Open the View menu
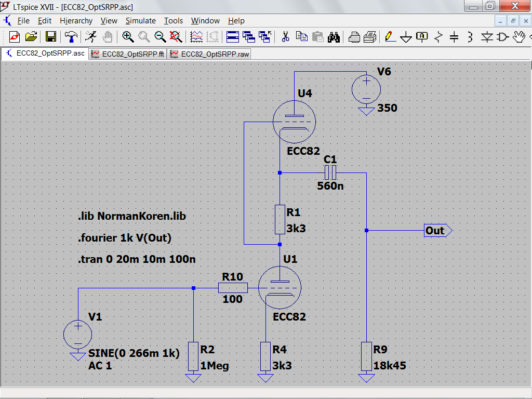 coord(109,21)
